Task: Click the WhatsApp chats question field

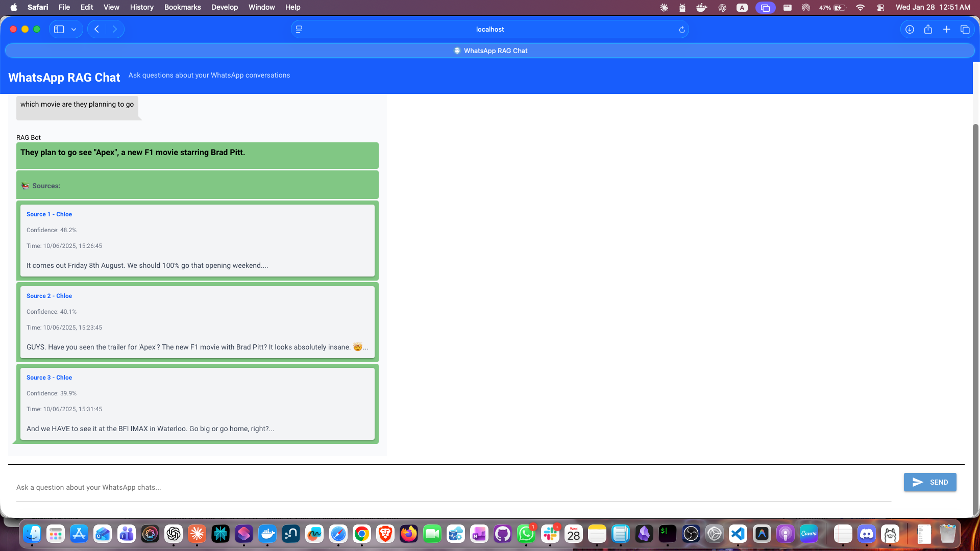Action: pyautogui.click(x=204, y=487)
